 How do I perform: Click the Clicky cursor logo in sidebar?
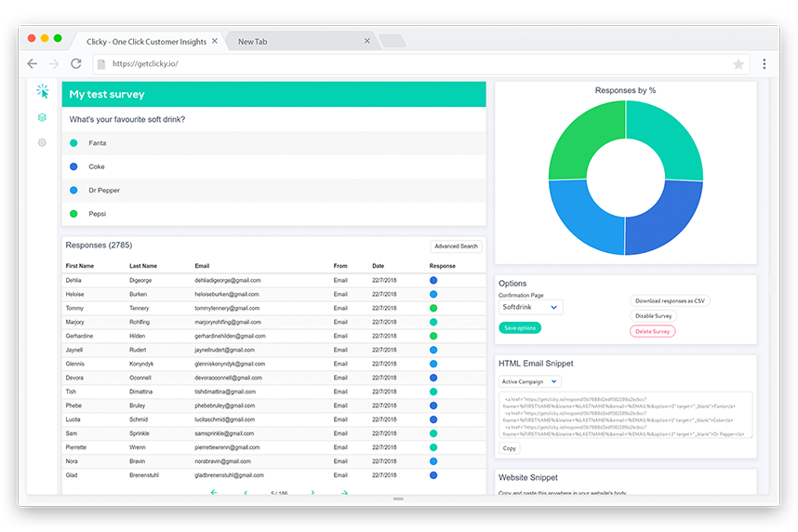tap(42, 91)
